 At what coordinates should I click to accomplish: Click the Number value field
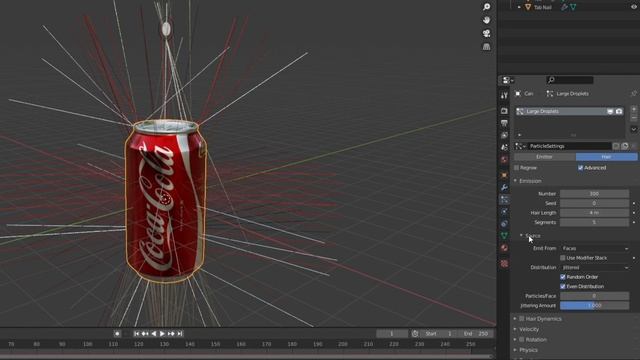(595, 193)
